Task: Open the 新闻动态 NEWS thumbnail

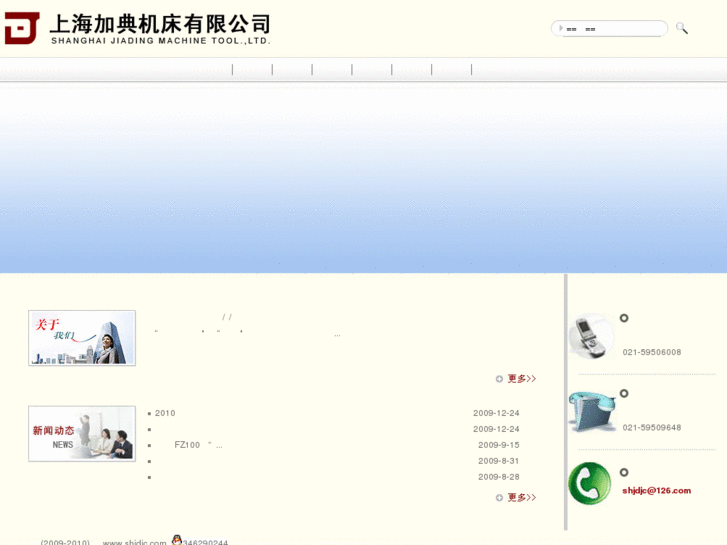Action: tap(82, 434)
